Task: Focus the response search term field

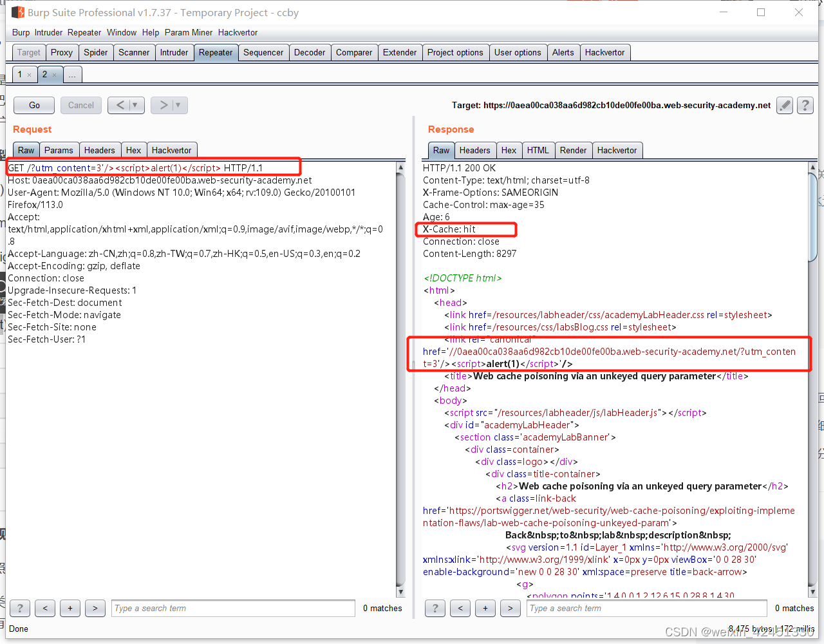Action: 647,608
